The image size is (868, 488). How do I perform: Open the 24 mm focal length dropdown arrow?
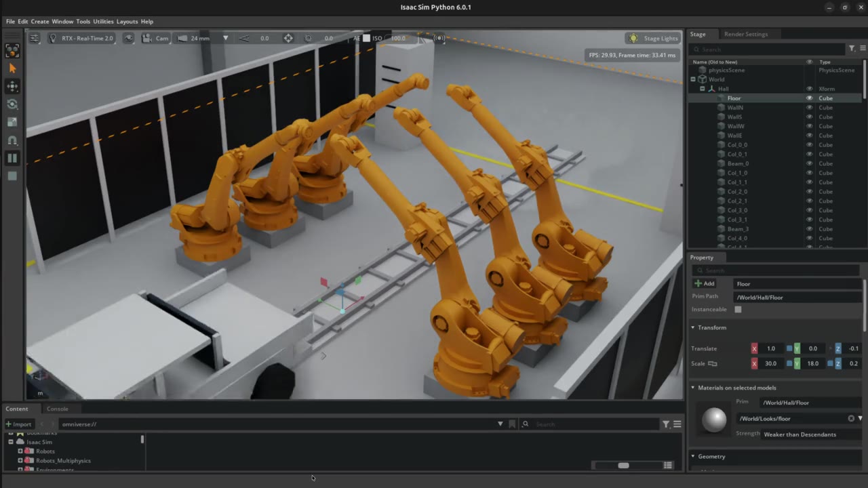(x=226, y=38)
